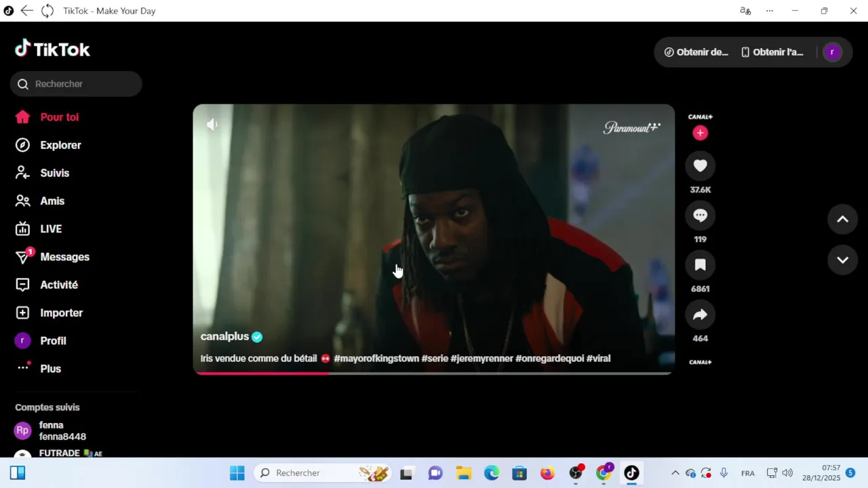
Task: Go back with the browser back arrow
Action: point(26,11)
